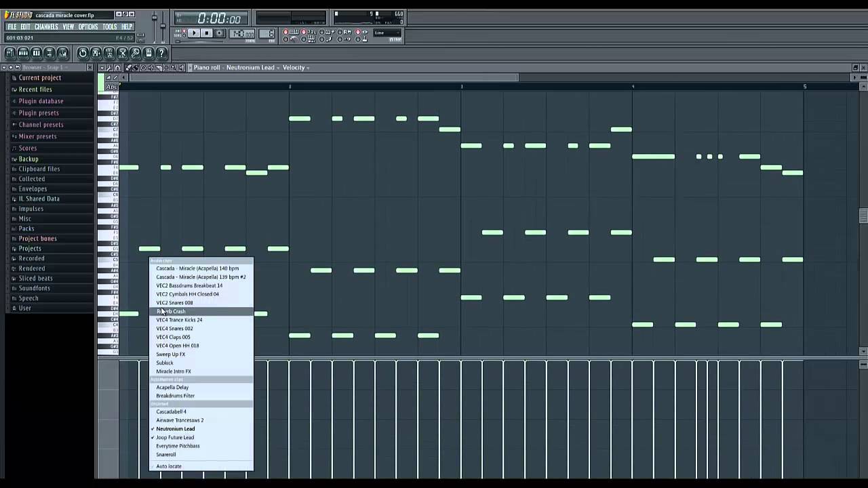Click the document page toolbar icon
Viewport: 868px width, 488px height.
[x=149, y=53]
